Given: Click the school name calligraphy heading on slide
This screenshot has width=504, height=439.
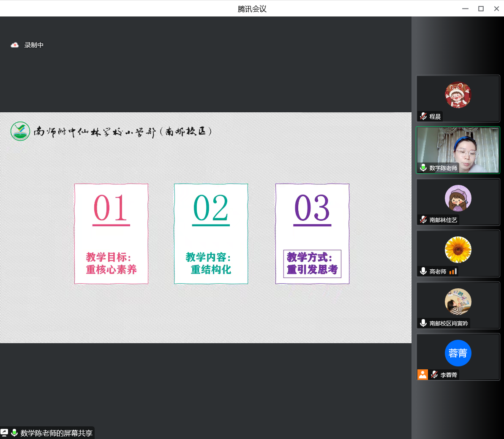Looking at the screenshot, I should (123, 132).
